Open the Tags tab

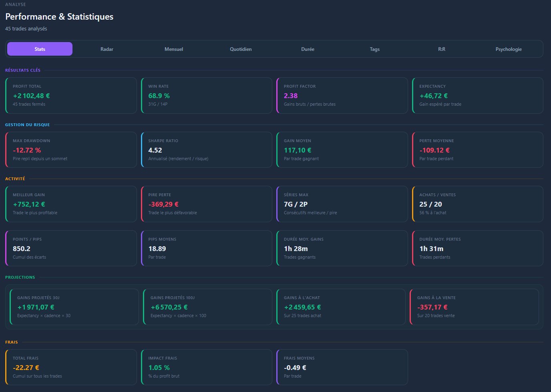click(x=375, y=49)
